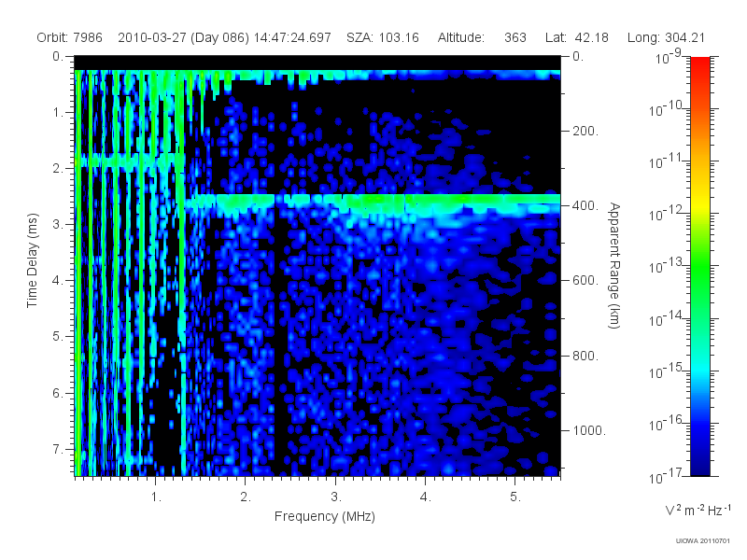Click the apparent range tick label '1000.'

click(x=589, y=430)
